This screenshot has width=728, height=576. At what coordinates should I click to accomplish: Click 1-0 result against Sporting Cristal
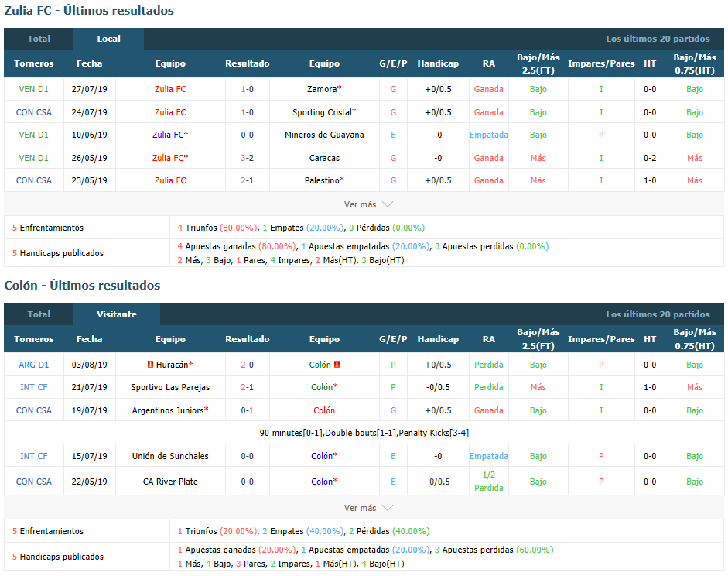click(x=247, y=112)
